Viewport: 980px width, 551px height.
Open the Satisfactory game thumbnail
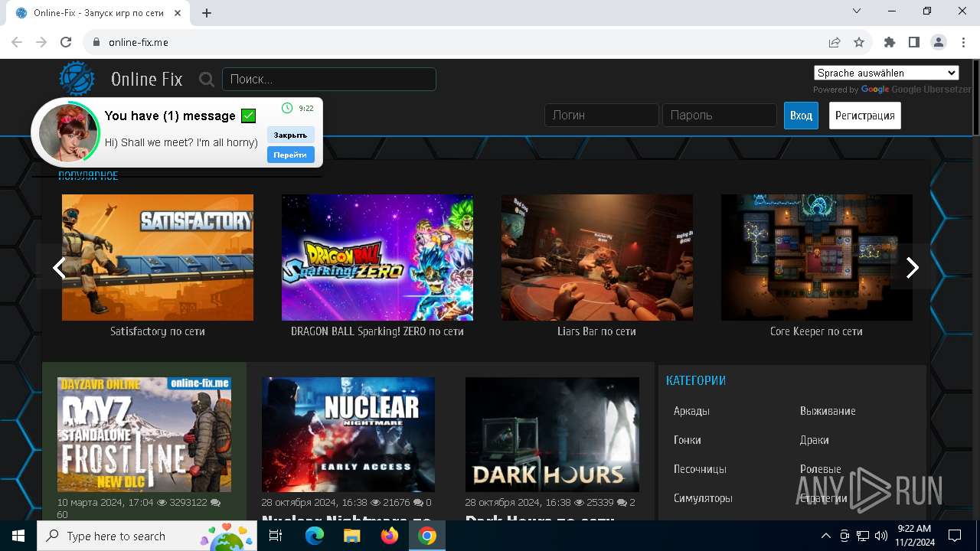pyautogui.click(x=158, y=257)
